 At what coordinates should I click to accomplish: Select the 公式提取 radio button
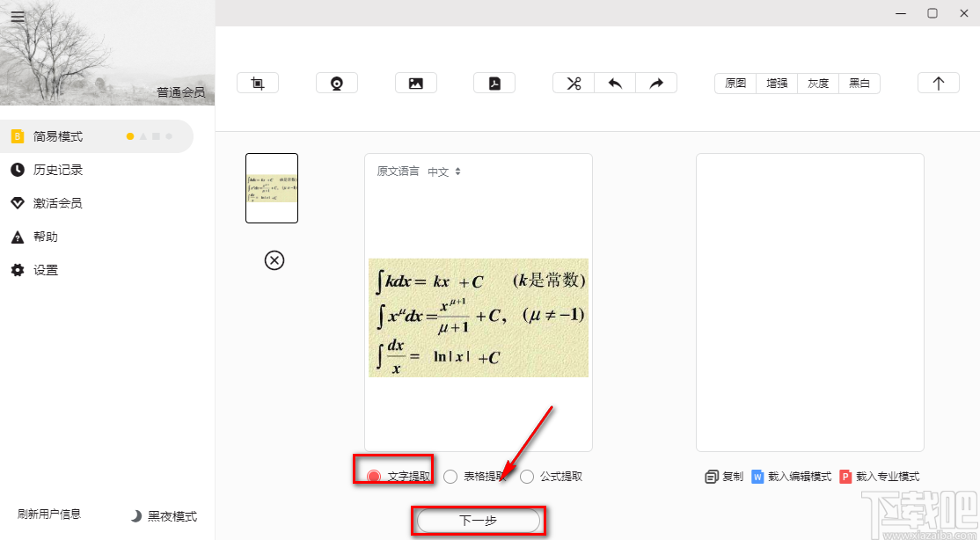point(527,477)
